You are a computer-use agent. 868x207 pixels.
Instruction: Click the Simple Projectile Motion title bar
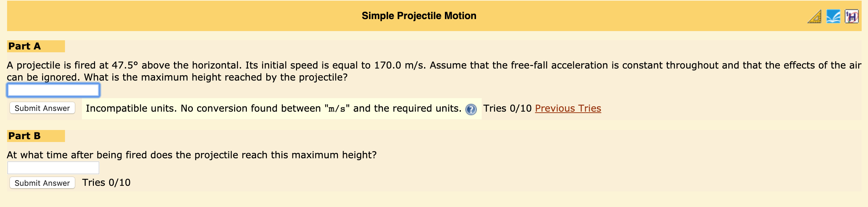tap(419, 16)
